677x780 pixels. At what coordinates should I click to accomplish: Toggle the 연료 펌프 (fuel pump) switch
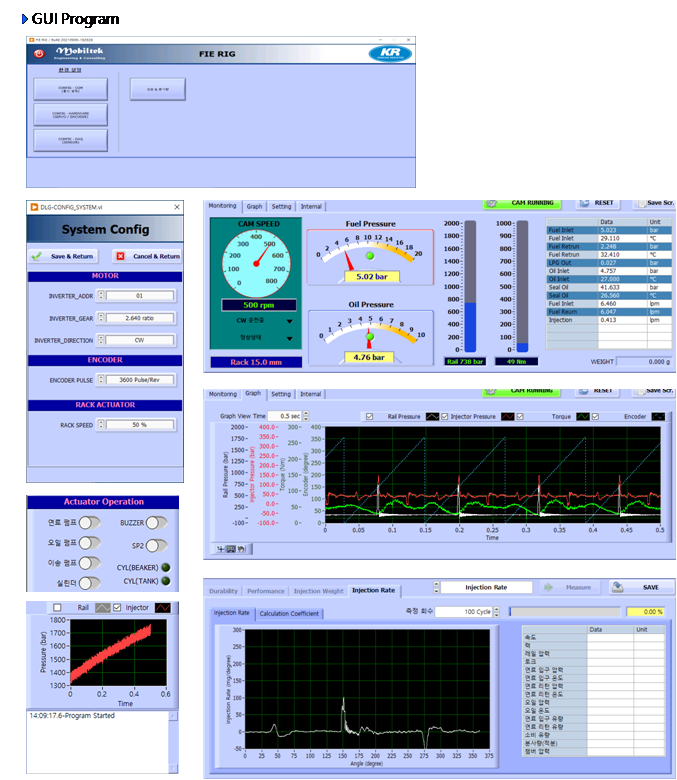pos(90,522)
